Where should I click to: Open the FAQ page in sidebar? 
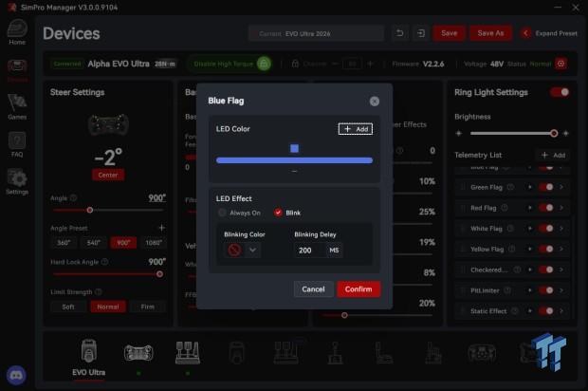tap(17, 144)
